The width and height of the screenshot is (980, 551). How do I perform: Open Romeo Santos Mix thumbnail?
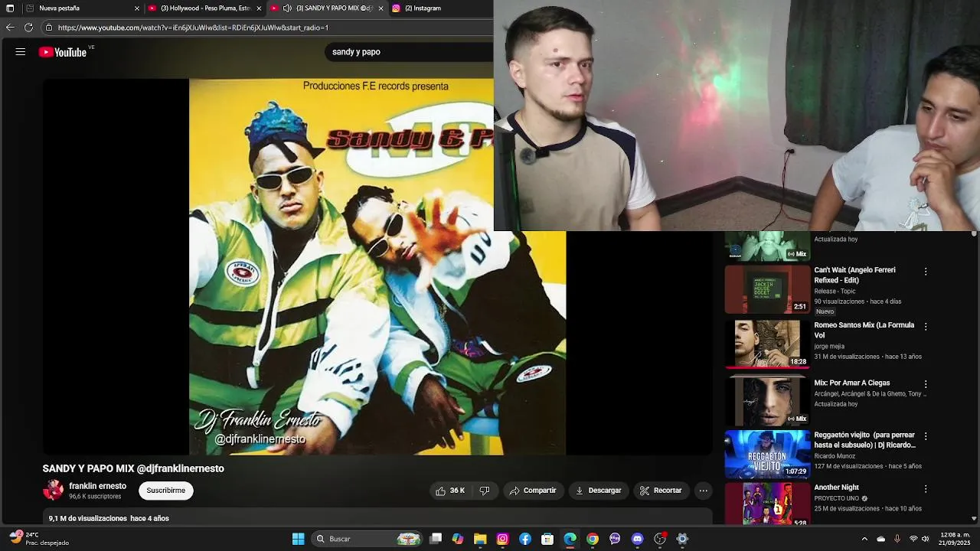(x=767, y=344)
